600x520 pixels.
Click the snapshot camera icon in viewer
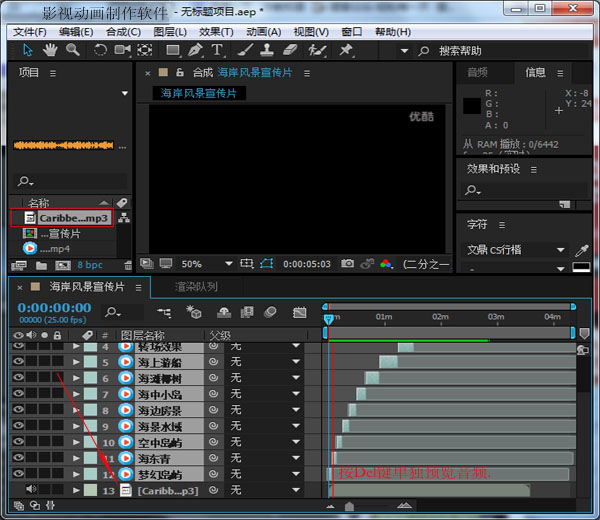click(347, 264)
